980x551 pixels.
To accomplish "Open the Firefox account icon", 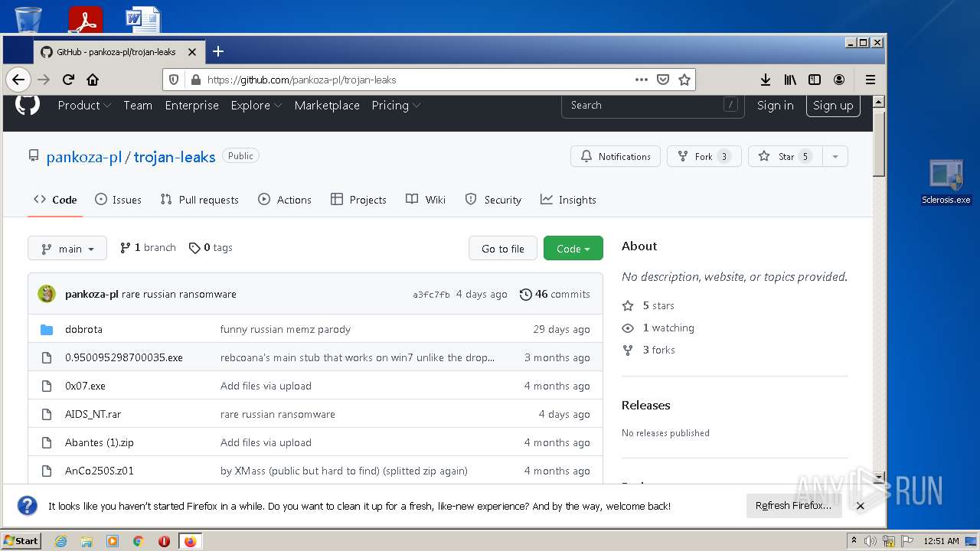I will pyautogui.click(x=839, y=80).
